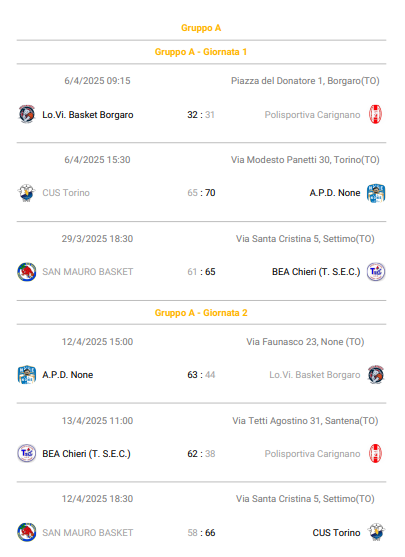Viewport: 405px width, 557px height.
Task: Click San Mauro Basket logo in 61:65 match
Action: [27, 272]
